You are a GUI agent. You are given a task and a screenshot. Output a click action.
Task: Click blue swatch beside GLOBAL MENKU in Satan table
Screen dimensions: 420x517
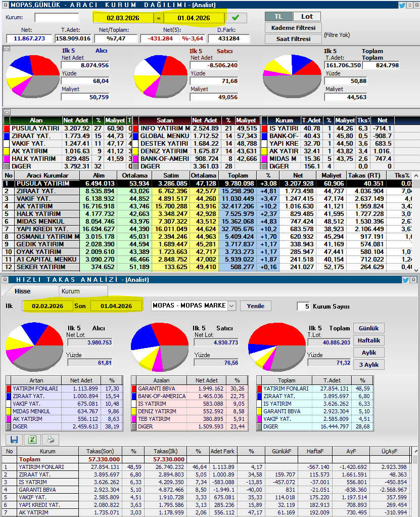(x=135, y=136)
